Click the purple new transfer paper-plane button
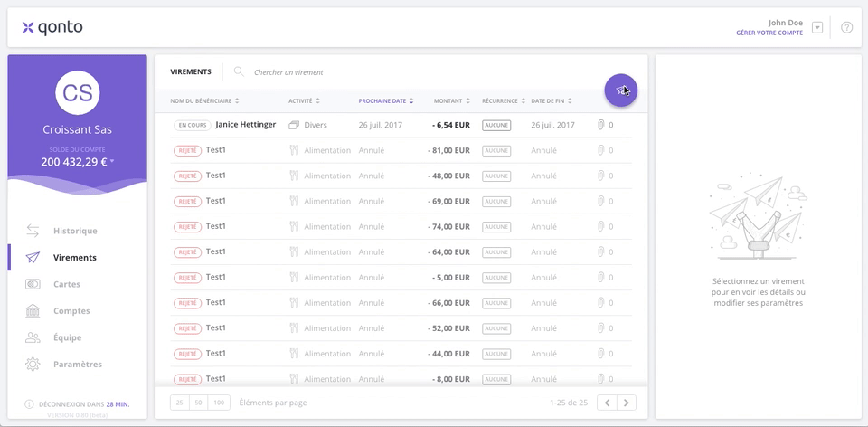This screenshot has width=868, height=427. 620,90
